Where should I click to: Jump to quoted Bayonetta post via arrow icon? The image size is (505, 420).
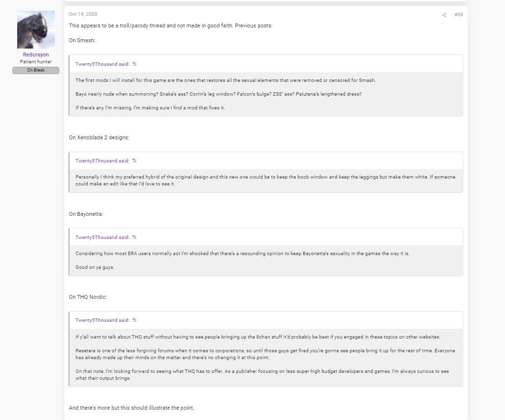[x=134, y=237]
